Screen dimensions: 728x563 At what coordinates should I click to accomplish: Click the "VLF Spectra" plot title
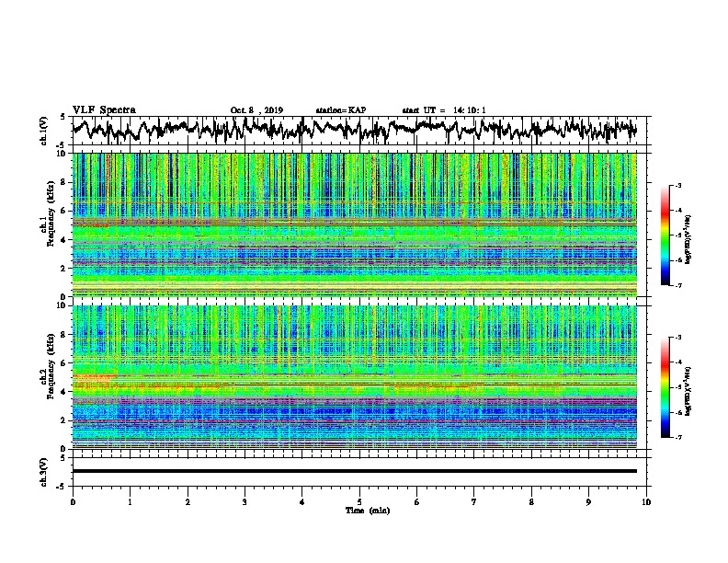(x=104, y=110)
